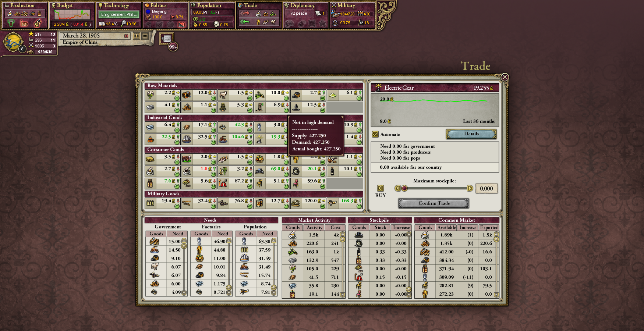This screenshot has width=644, height=331.
Task: Decrease game speed with minus button
Action: [x=145, y=36]
